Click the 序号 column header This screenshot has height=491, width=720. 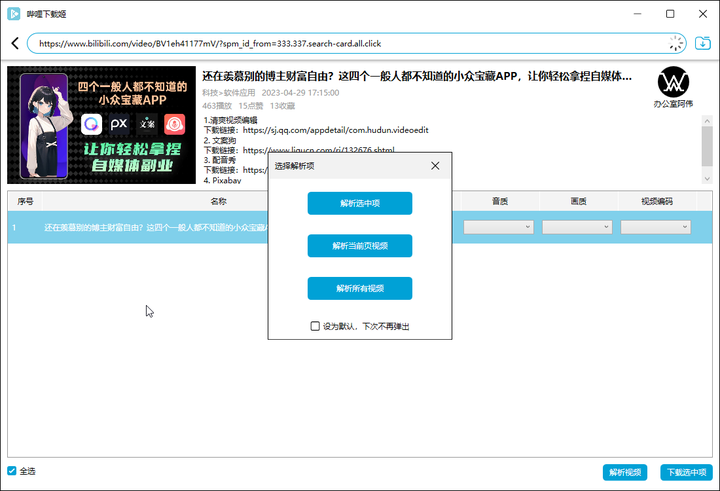click(25, 201)
